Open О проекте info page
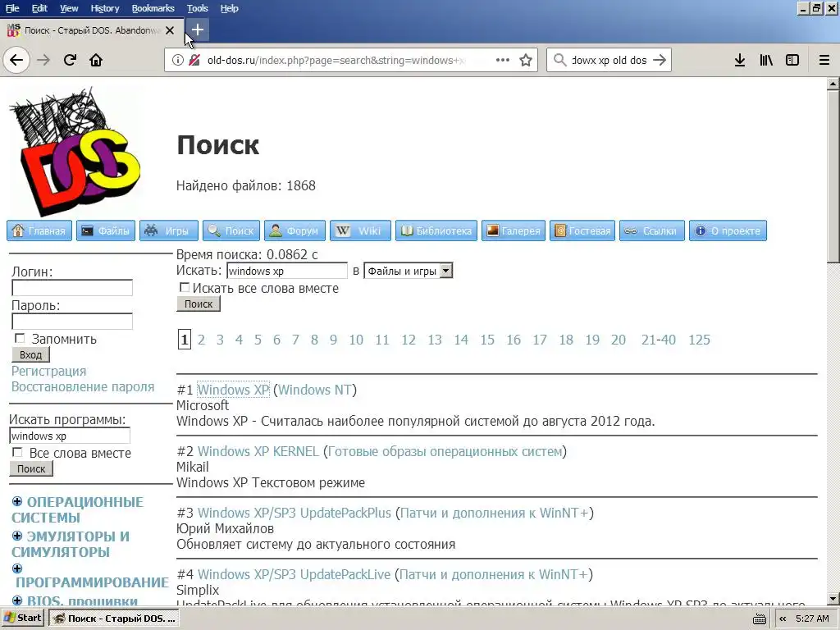This screenshot has height=630, width=840. pos(728,231)
